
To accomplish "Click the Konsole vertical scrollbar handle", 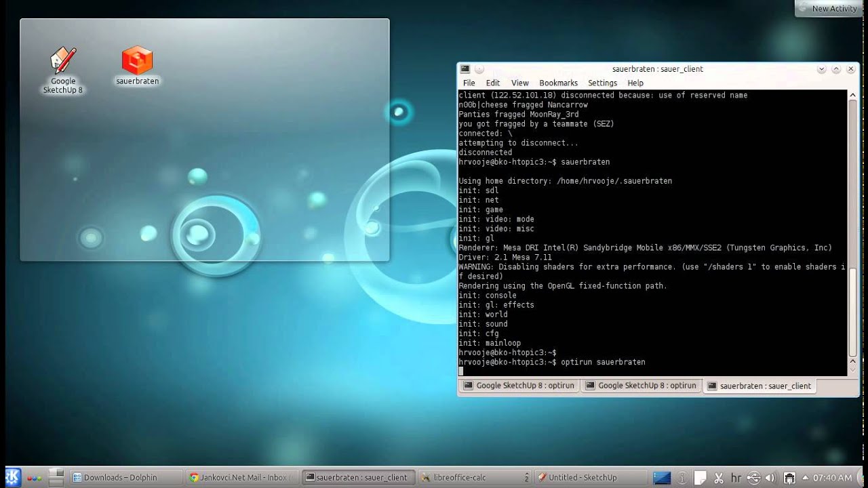I will [852, 312].
